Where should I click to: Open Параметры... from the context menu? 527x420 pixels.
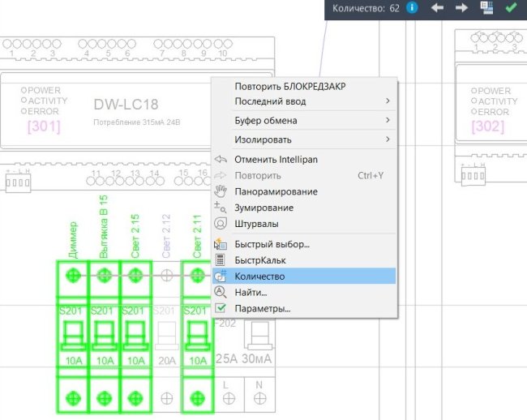tap(262, 309)
